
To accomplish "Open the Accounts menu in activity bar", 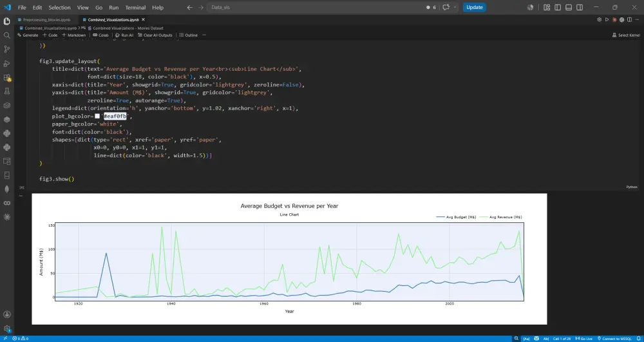I will point(6,314).
